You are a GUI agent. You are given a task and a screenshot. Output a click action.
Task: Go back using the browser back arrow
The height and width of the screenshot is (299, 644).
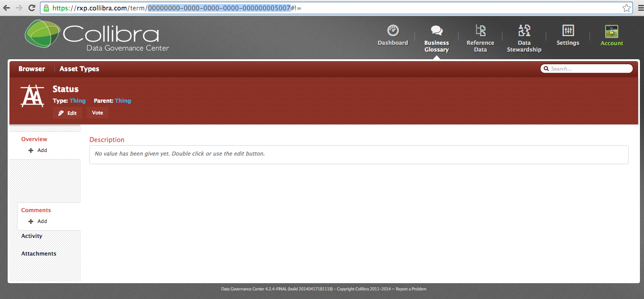[7, 8]
